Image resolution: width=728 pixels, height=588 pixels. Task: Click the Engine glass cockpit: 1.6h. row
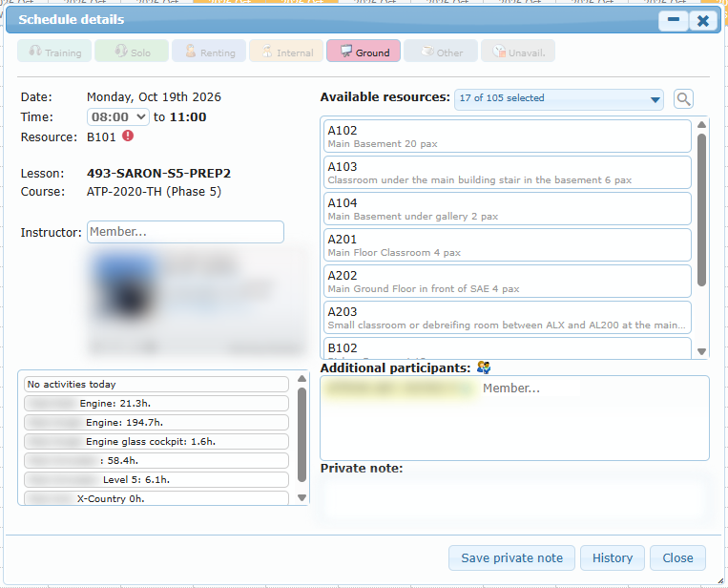pos(156,441)
